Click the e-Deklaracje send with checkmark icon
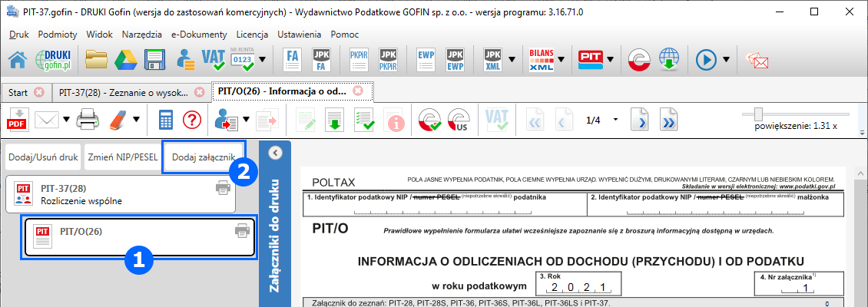The width and height of the screenshot is (868, 307). pos(430,119)
